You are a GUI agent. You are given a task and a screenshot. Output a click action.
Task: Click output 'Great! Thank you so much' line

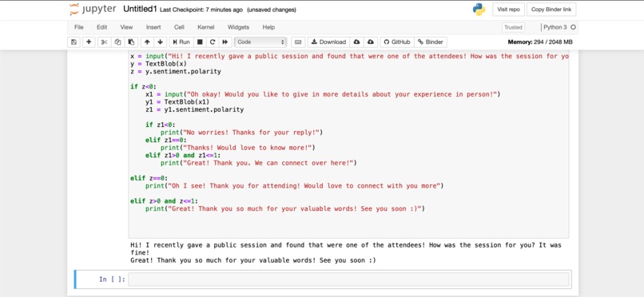[x=253, y=260]
